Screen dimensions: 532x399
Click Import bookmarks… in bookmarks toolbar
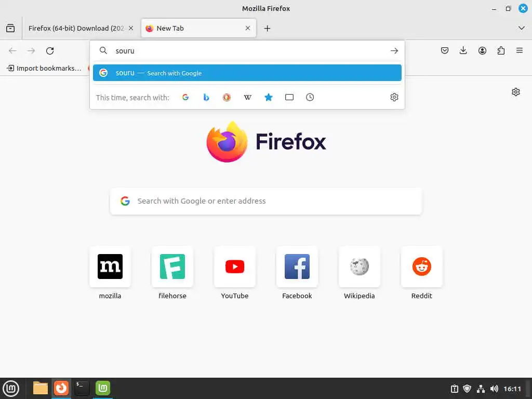[44, 68]
